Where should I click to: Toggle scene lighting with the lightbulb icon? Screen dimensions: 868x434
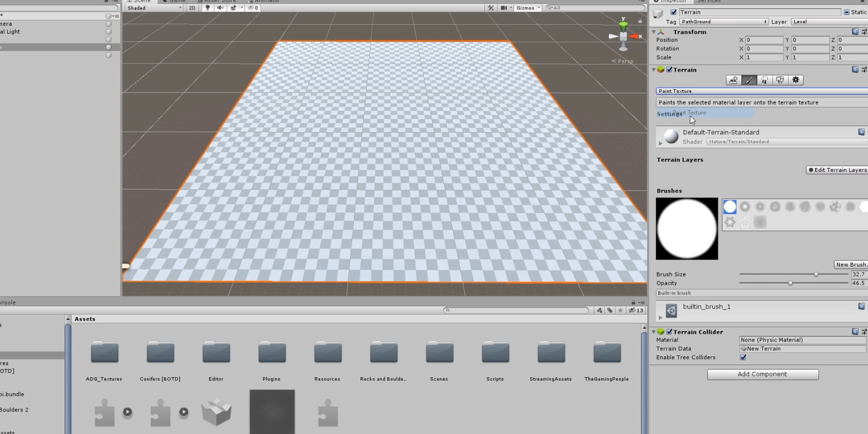(x=208, y=8)
